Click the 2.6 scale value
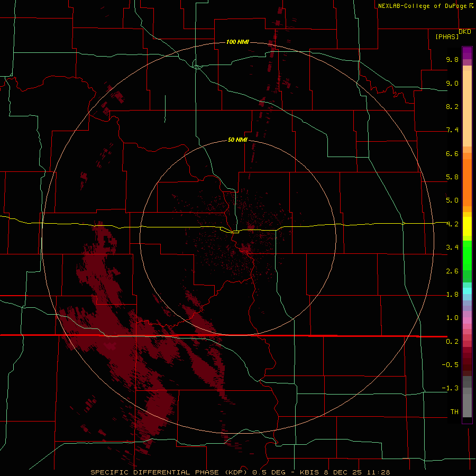The width and height of the screenshot is (476, 476). (452, 271)
